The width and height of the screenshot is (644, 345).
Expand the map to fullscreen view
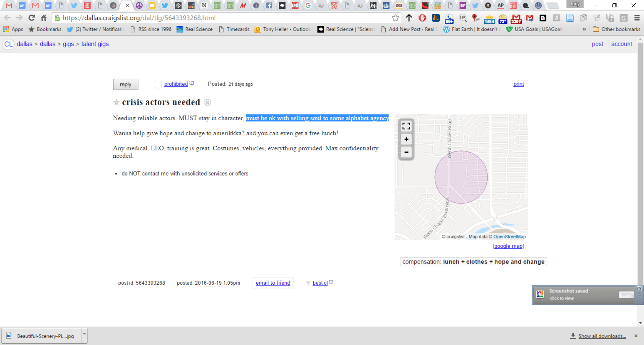(x=406, y=126)
